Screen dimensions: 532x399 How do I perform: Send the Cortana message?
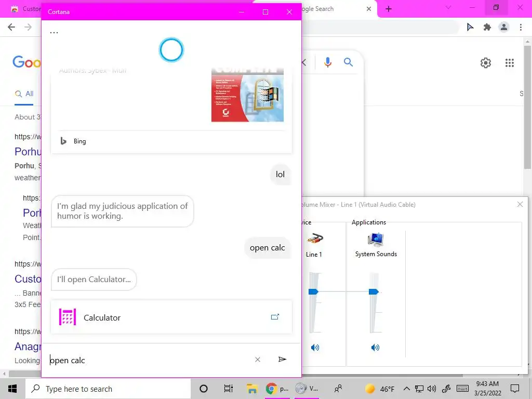pyautogui.click(x=282, y=360)
